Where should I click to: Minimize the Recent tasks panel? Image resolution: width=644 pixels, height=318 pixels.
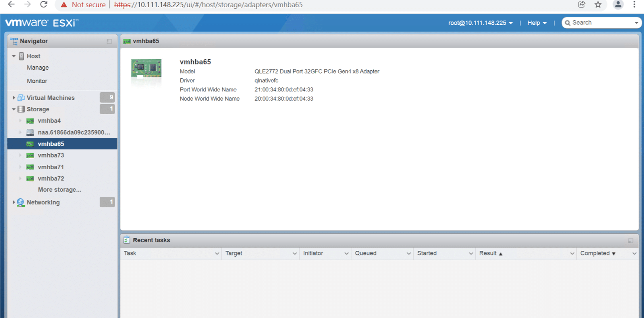click(x=631, y=240)
